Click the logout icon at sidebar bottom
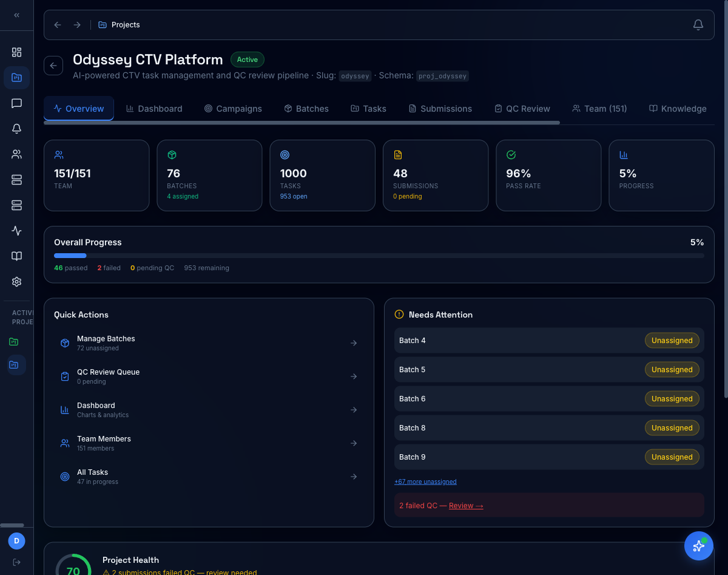Screen dimensions: 728x575 click(16, 562)
